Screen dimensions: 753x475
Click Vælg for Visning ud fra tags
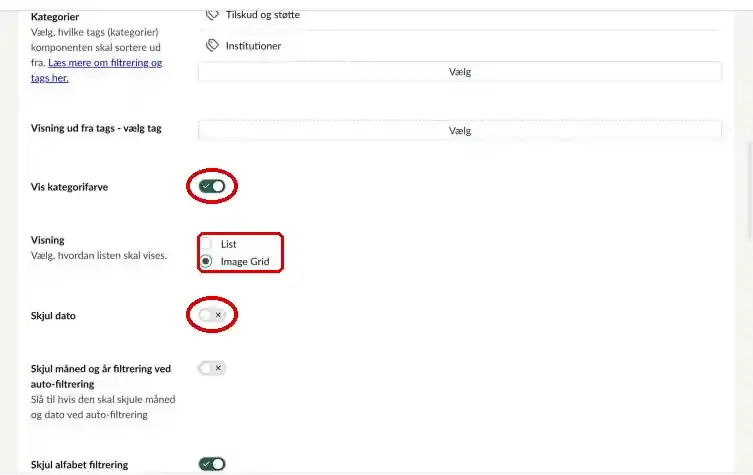point(460,131)
